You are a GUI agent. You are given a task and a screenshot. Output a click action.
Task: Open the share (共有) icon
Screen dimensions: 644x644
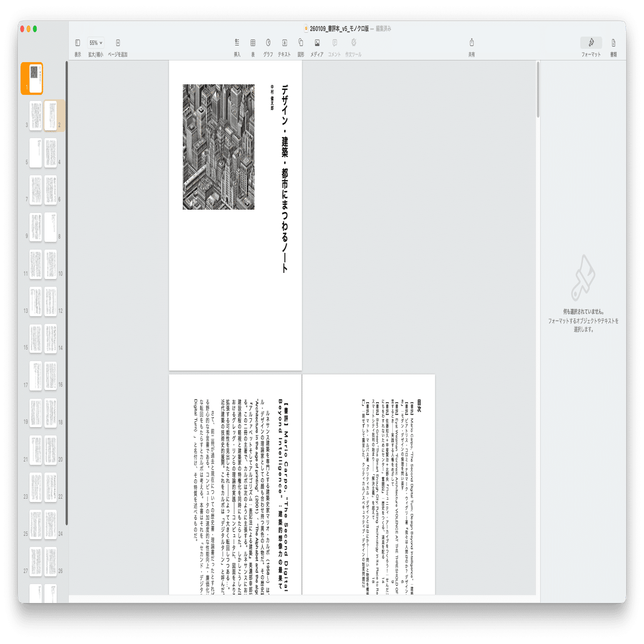click(x=472, y=42)
